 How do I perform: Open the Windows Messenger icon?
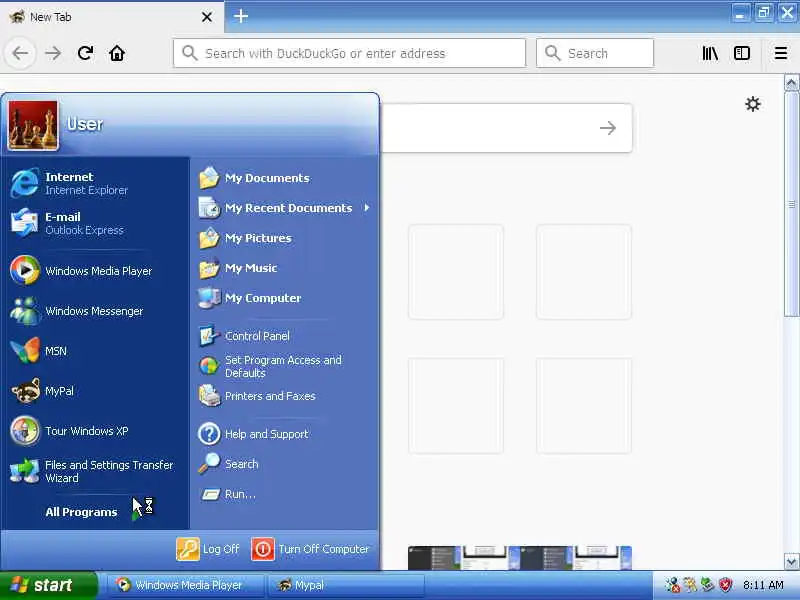24,311
